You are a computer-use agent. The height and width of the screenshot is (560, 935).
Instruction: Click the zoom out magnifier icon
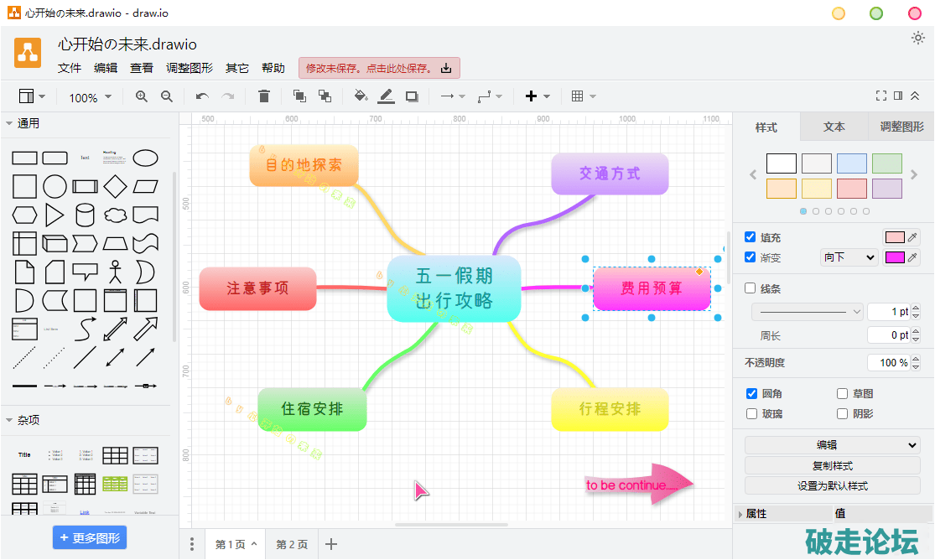click(167, 96)
